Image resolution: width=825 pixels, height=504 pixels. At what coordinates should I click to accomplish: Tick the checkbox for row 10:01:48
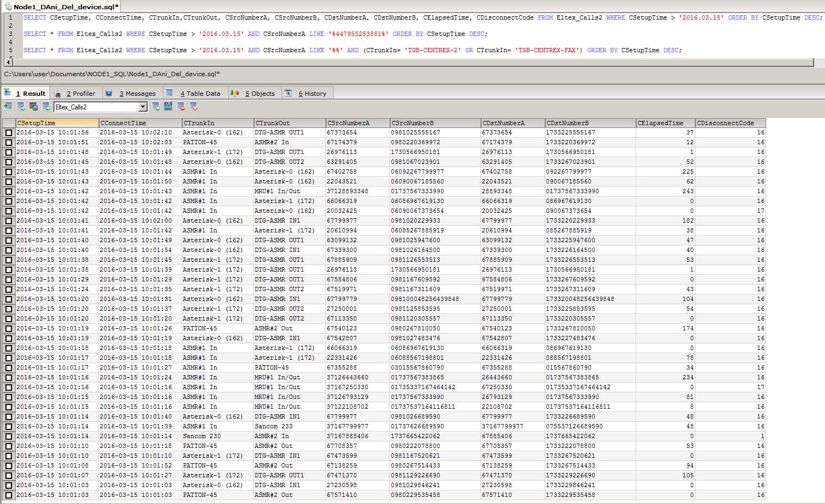pos(9,152)
